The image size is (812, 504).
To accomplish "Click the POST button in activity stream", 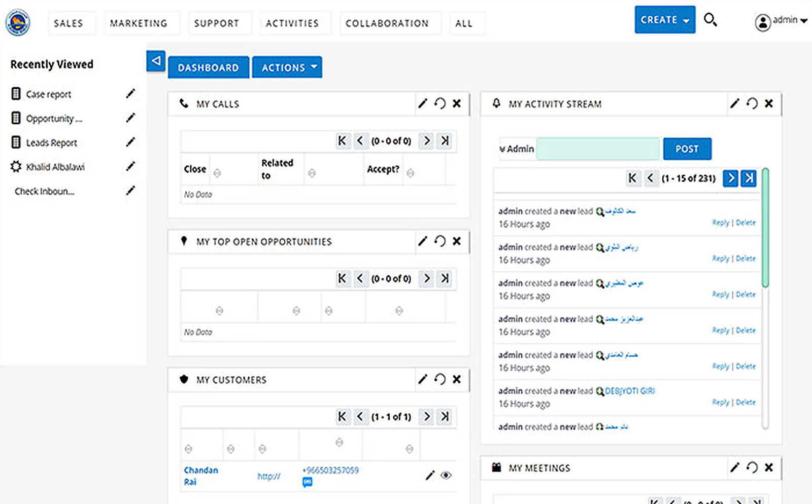I will (687, 149).
